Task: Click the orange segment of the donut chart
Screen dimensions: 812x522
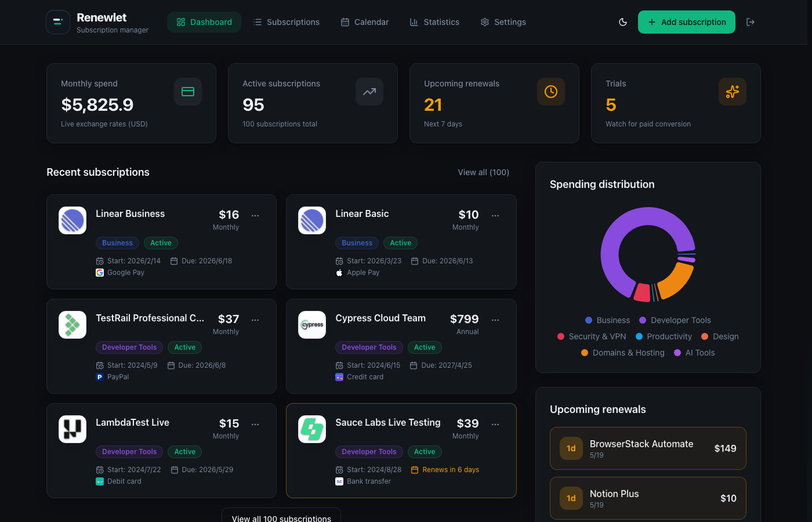Action: click(678, 281)
